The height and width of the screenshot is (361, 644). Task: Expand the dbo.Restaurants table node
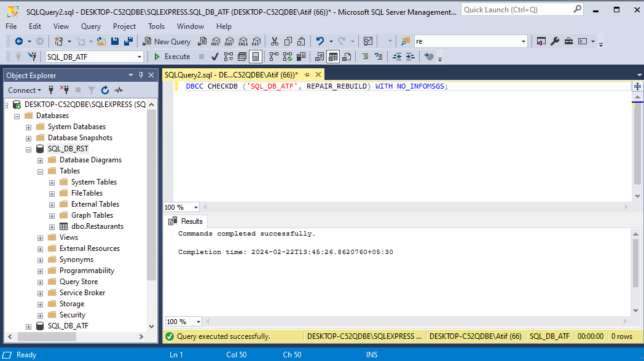pyautogui.click(x=52, y=227)
